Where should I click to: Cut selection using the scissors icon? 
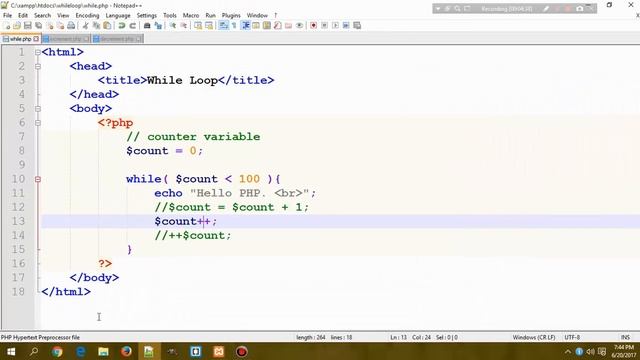click(x=86, y=26)
